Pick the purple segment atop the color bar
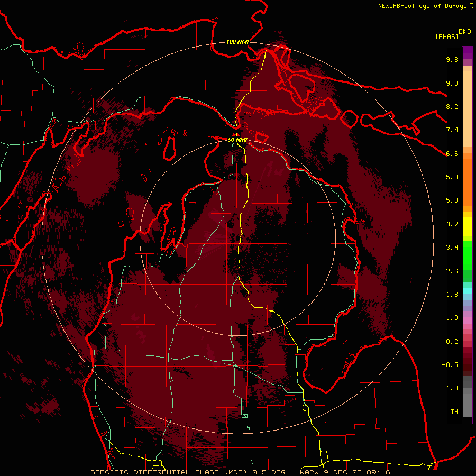The image size is (476, 476). [x=467, y=53]
